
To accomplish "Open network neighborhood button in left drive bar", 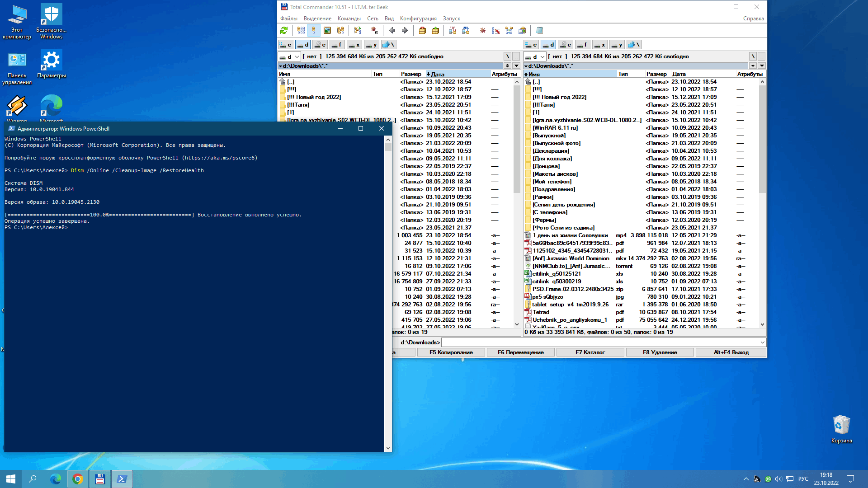I will tap(388, 45).
